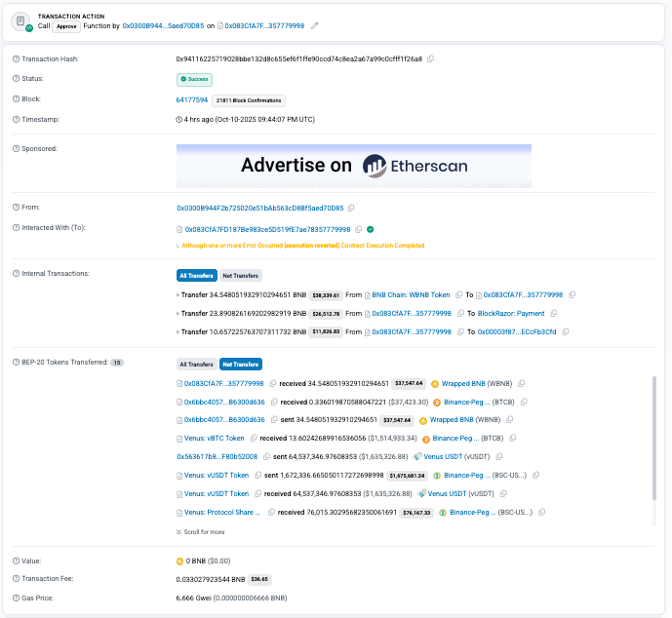The image size is (672, 618).
Task: Open the full From address link
Action: coord(260,208)
